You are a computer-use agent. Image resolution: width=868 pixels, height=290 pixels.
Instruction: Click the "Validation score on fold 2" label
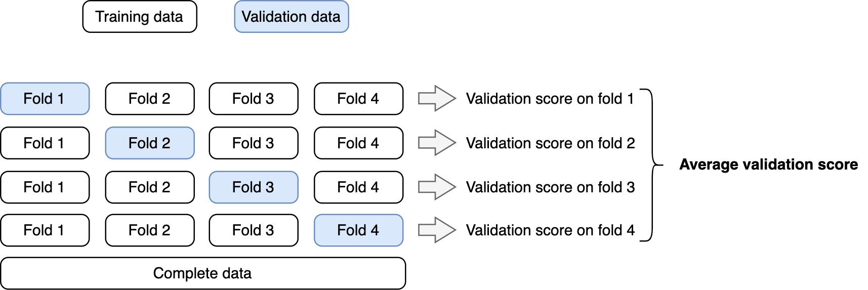pos(550,143)
